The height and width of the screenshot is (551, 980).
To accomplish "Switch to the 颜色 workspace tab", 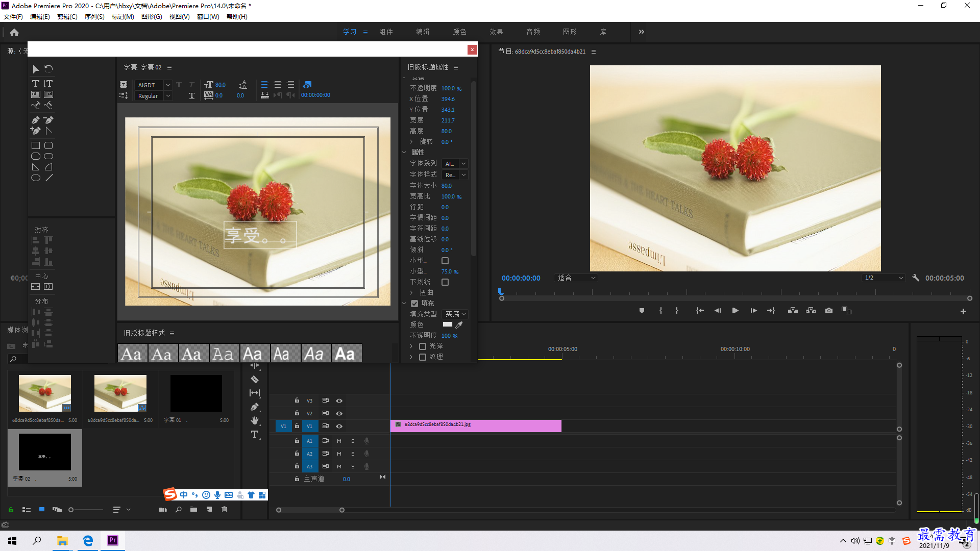I will pyautogui.click(x=459, y=32).
